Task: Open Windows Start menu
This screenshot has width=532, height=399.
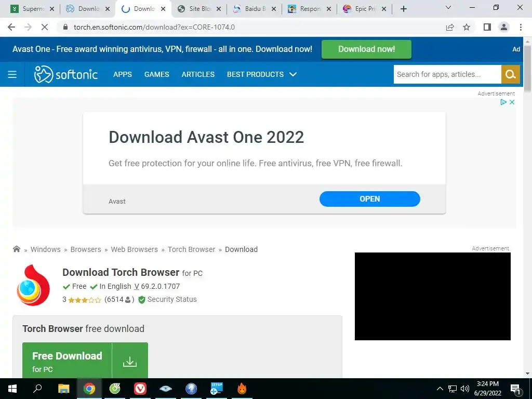Action: point(12,389)
